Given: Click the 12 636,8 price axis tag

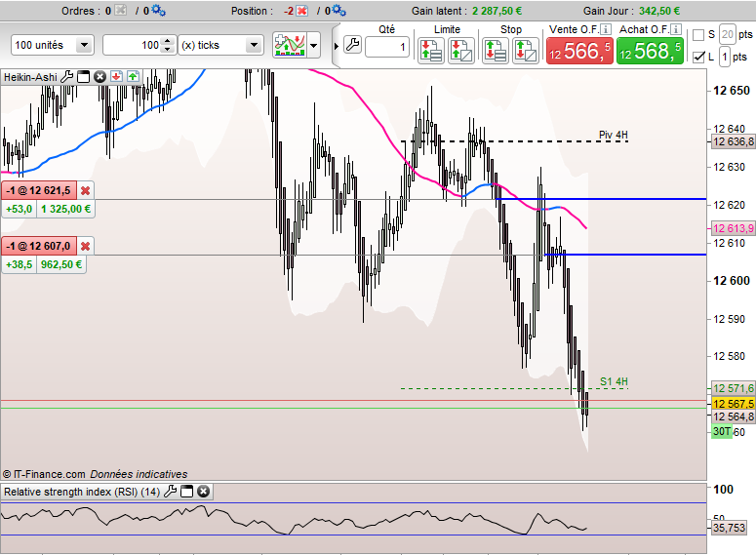Looking at the screenshot, I should [733, 141].
